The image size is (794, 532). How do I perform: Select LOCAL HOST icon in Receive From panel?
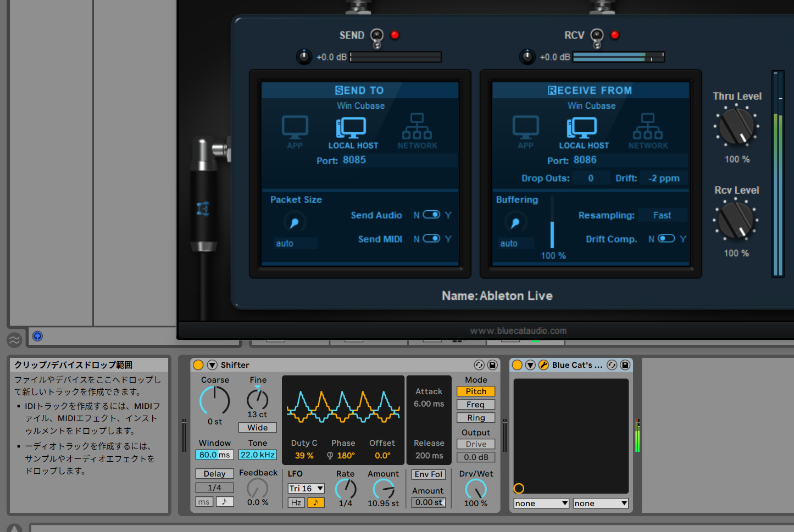[x=584, y=132]
